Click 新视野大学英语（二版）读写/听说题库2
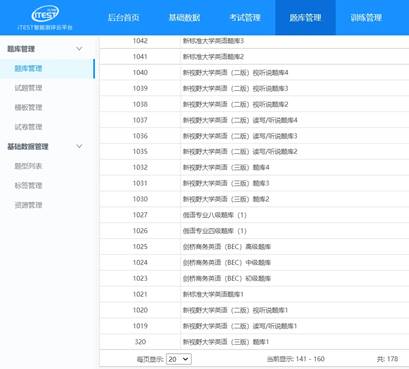409x369 pixels. (240, 152)
